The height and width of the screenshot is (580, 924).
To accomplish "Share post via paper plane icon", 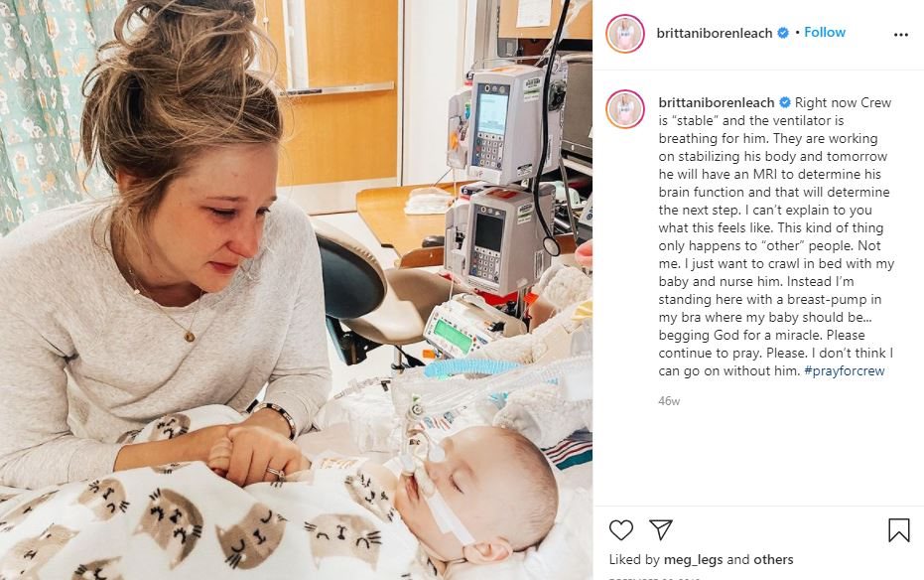I will [x=661, y=529].
